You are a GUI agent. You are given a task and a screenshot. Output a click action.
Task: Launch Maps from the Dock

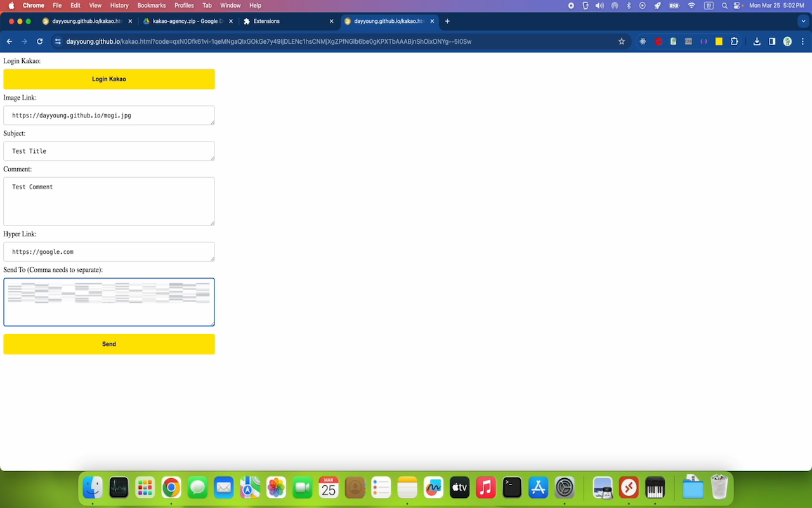pos(250,488)
